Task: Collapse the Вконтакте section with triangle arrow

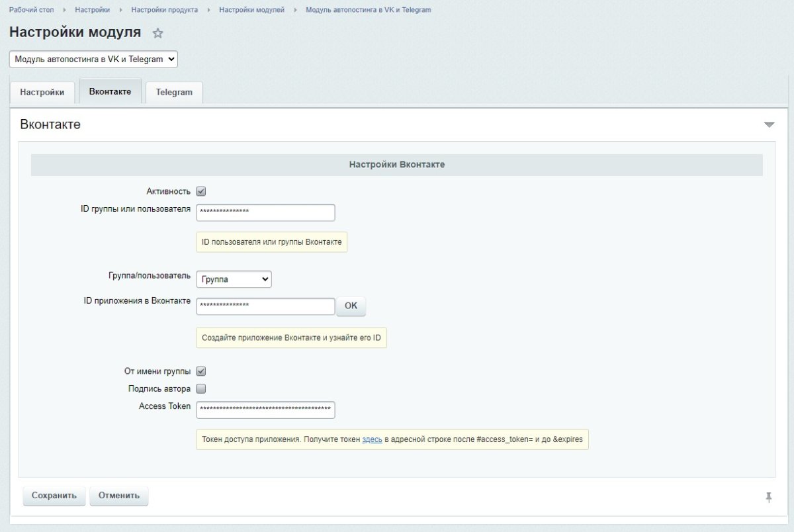Action: click(x=768, y=124)
